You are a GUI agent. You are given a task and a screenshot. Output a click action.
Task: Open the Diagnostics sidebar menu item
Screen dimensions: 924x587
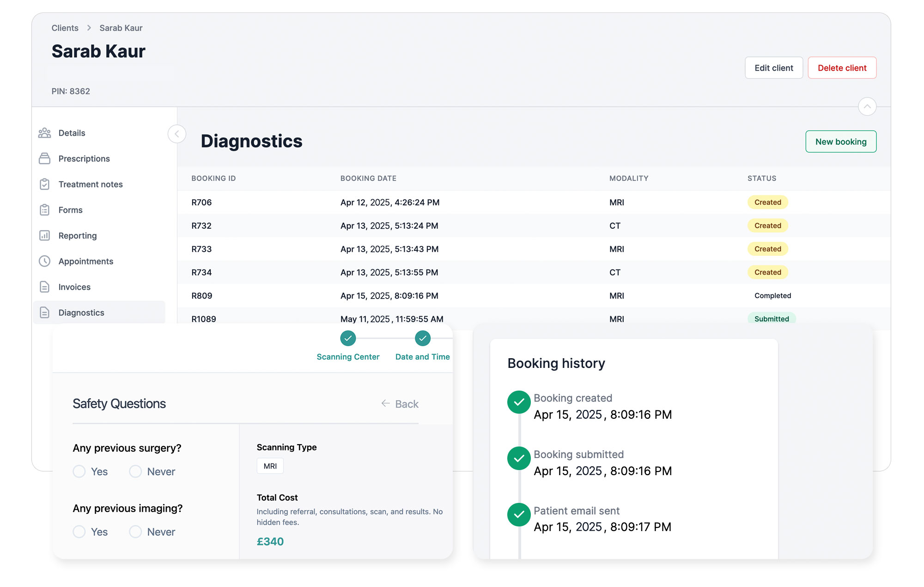81,313
